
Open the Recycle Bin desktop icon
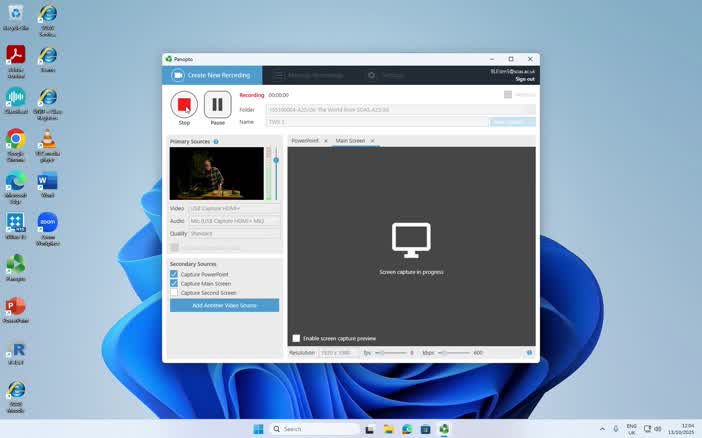pyautogui.click(x=16, y=18)
